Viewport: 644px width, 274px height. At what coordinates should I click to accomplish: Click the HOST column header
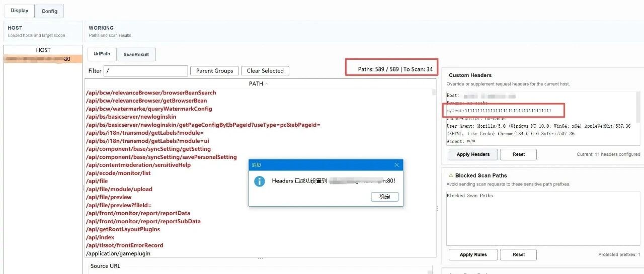pyautogui.click(x=43, y=50)
